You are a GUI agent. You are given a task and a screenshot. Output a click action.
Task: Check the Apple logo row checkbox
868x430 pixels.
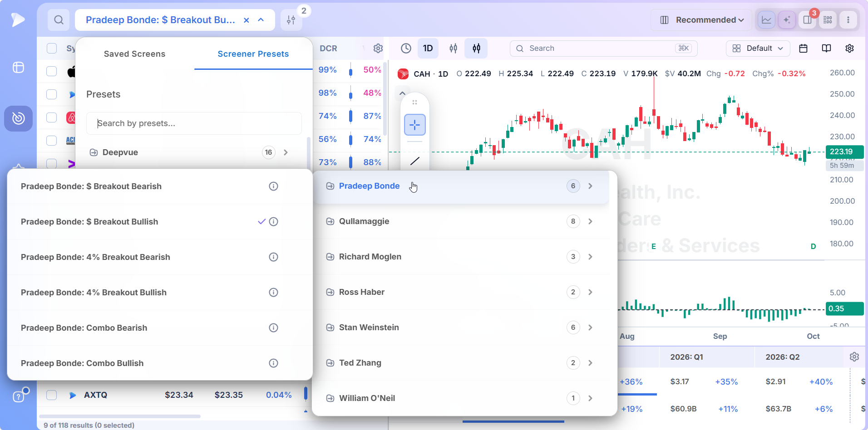(52, 71)
